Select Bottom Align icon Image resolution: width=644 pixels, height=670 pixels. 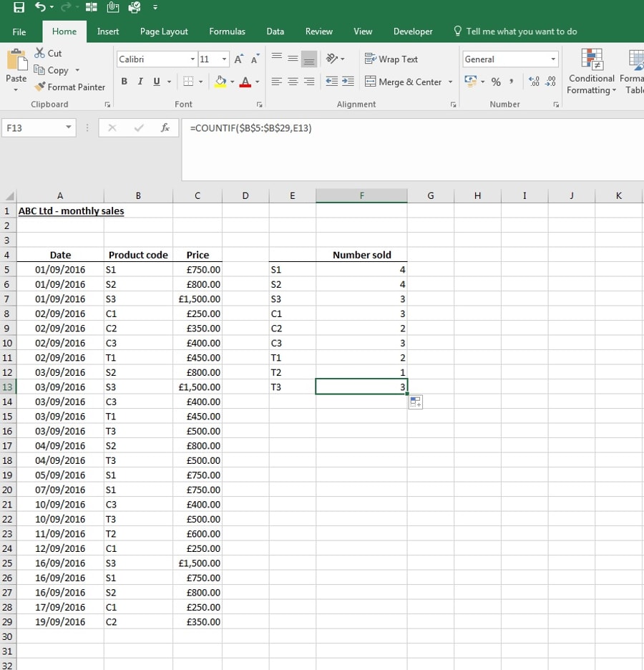[x=308, y=59]
